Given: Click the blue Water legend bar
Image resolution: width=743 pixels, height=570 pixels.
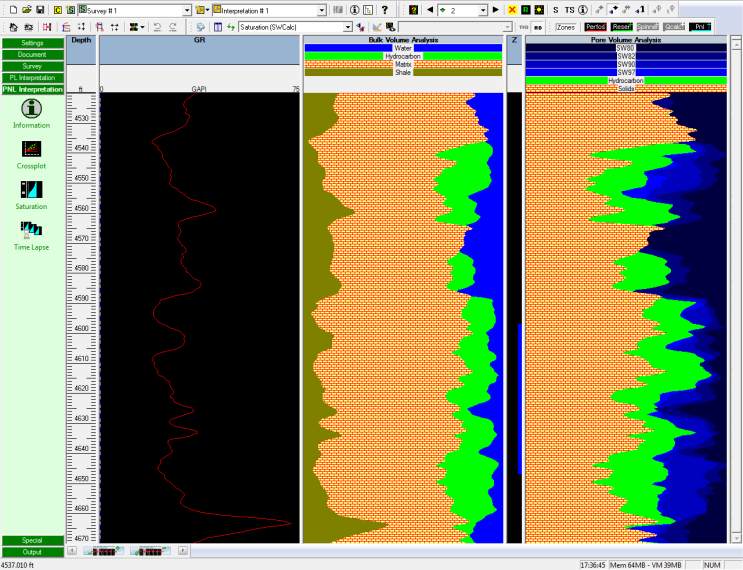Looking at the screenshot, I should pyautogui.click(x=403, y=48).
